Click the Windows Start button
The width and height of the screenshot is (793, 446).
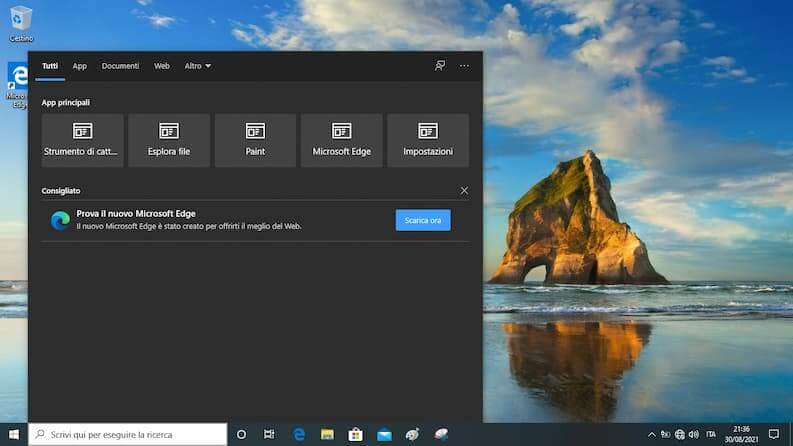(x=14, y=434)
